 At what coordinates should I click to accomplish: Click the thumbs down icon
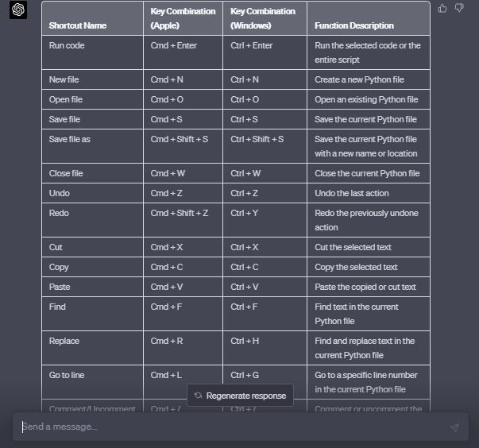[459, 8]
